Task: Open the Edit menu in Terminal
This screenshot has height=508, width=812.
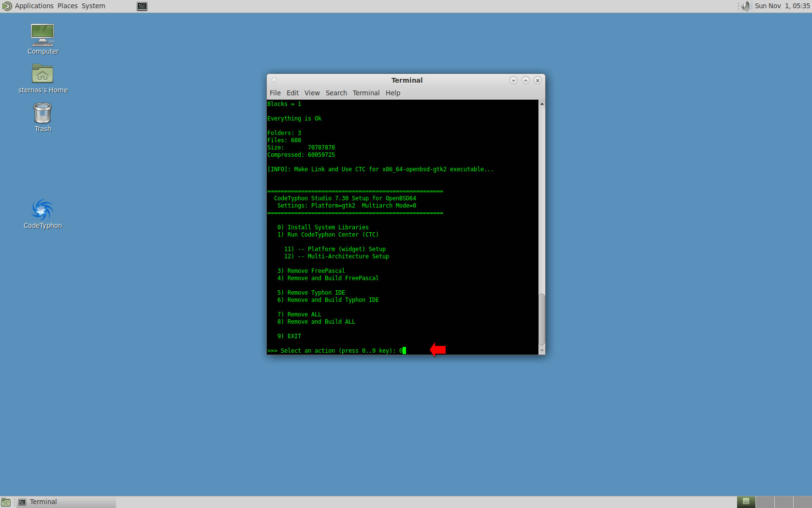Action: tap(292, 93)
